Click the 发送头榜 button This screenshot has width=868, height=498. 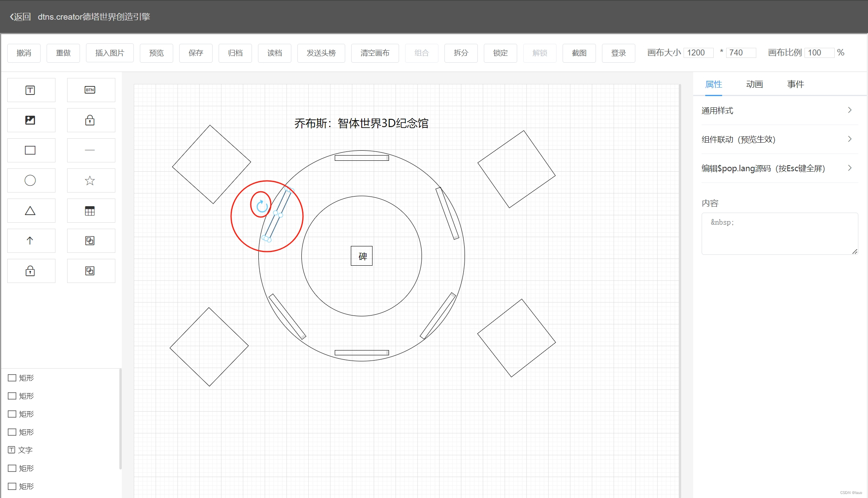tap(321, 53)
